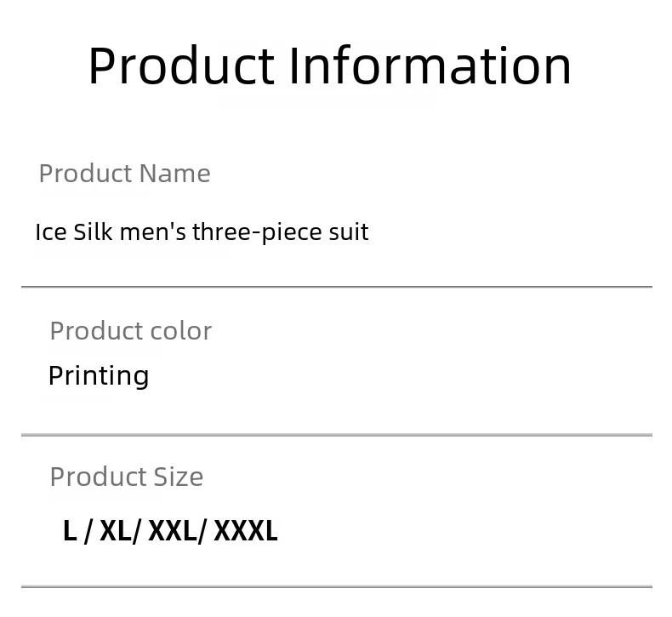Click the Ice Silk men's three-piece suit text
Viewport: 672px width, 617px height.
pyautogui.click(x=202, y=232)
